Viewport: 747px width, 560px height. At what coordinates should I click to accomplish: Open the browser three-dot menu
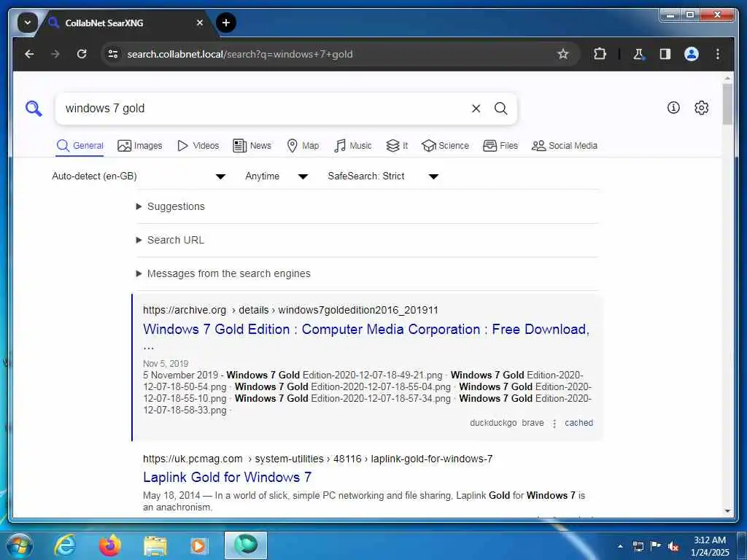pyautogui.click(x=718, y=54)
